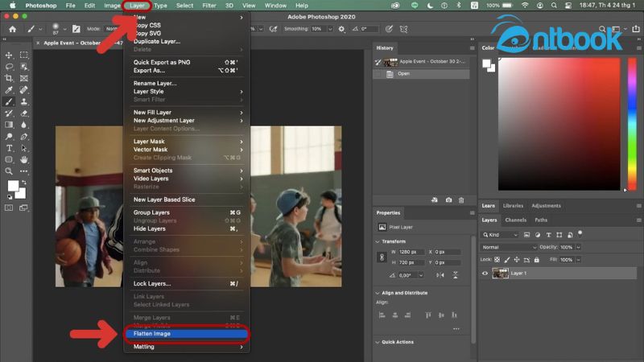
Task: Select the Healing Brush tool
Action: (24, 90)
